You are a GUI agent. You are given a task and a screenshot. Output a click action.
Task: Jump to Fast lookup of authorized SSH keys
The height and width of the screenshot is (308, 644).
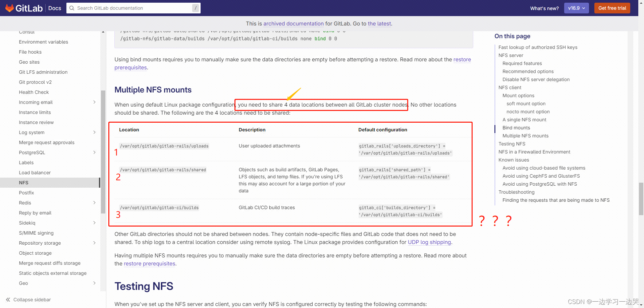[x=538, y=47]
